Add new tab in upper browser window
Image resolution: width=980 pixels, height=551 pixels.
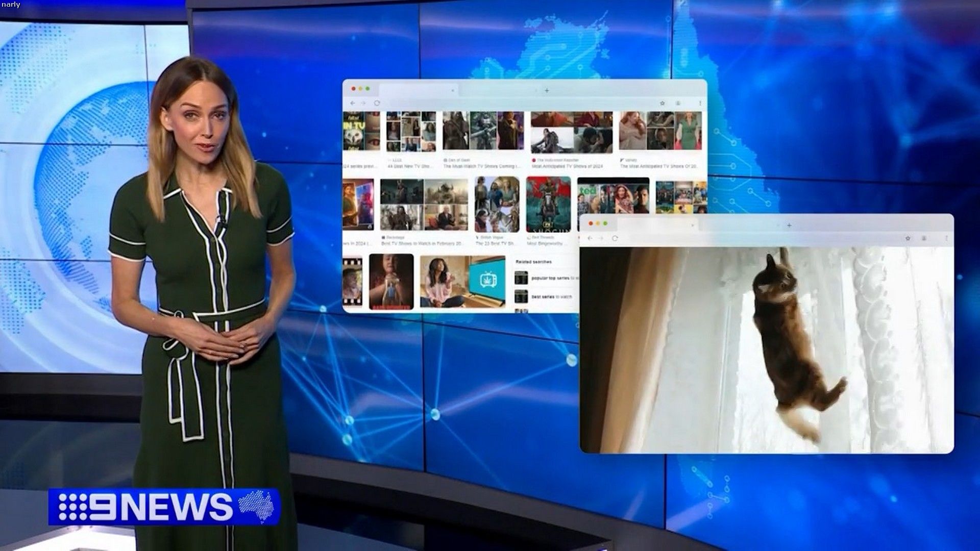pos(547,90)
